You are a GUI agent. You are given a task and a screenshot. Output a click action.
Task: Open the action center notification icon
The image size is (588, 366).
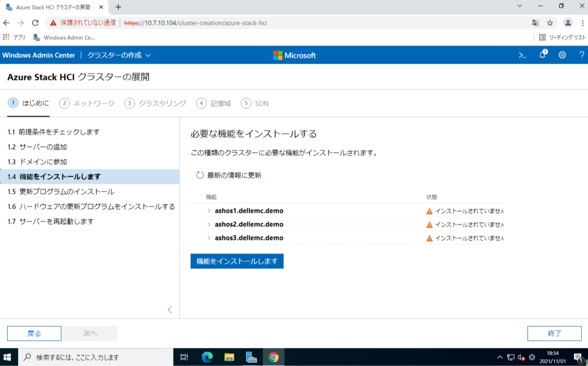pyautogui.click(x=578, y=357)
